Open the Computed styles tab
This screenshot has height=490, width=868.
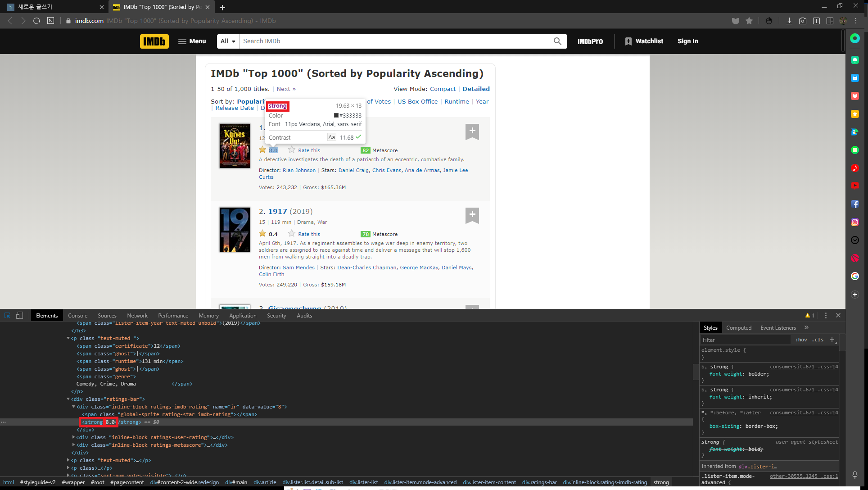point(738,328)
